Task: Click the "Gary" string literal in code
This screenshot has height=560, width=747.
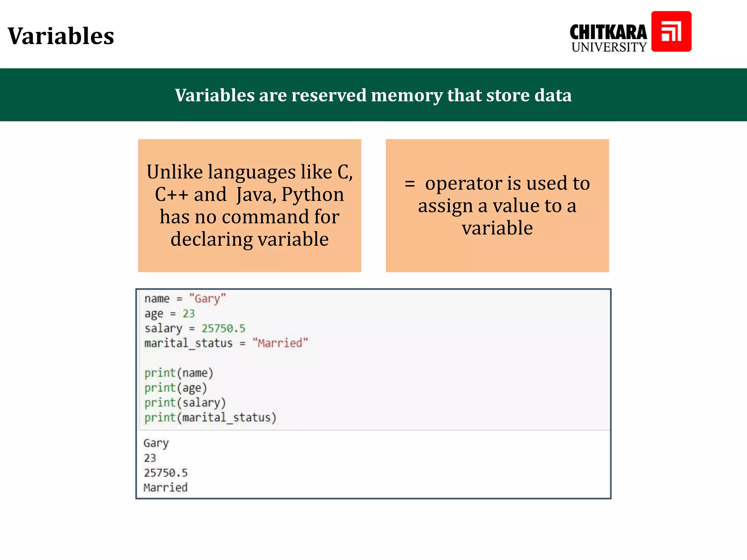Action: 208,299
